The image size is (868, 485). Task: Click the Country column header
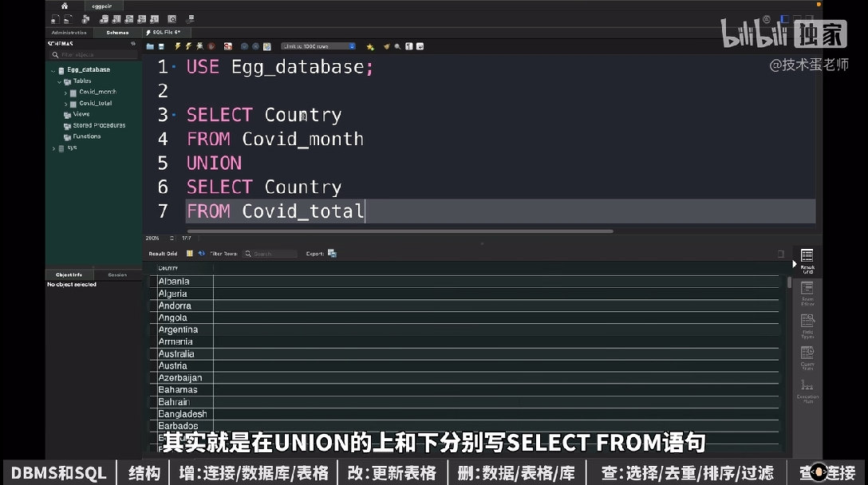184,268
